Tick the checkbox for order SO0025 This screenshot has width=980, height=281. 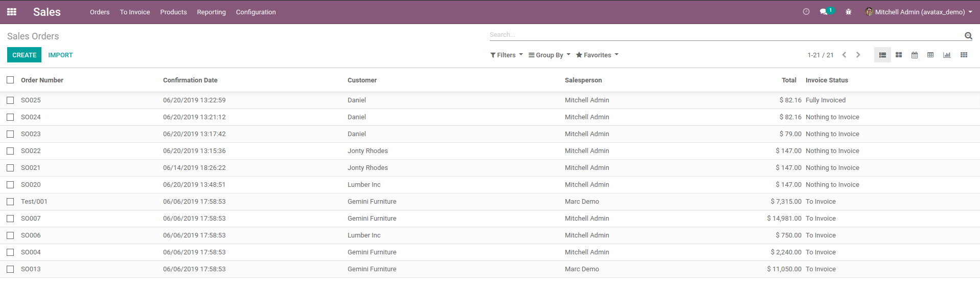click(10, 100)
